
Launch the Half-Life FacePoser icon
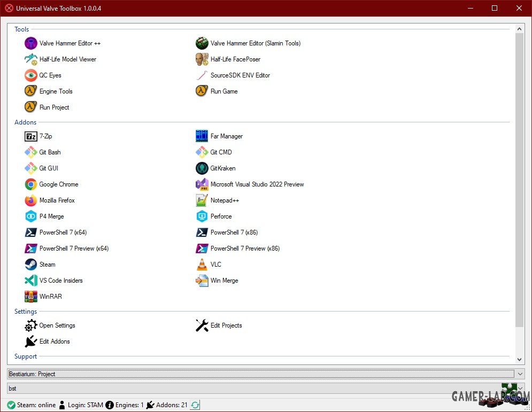tap(202, 59)
